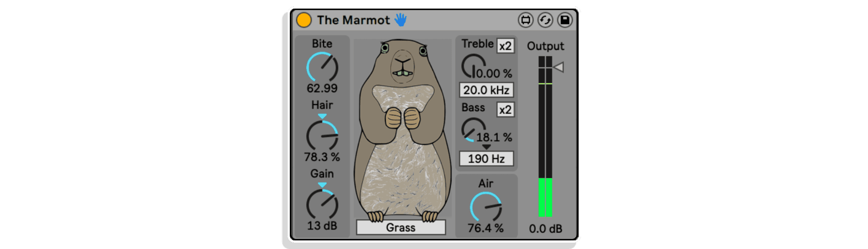Click the Output value 0.0 dB
This screenshot has width=868, height=249.
click(546, 229)
